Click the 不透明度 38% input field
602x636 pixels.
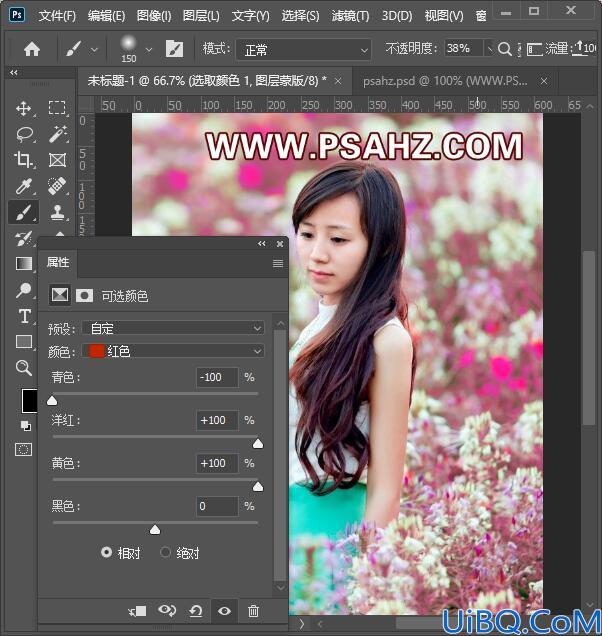tap(464, 49)
